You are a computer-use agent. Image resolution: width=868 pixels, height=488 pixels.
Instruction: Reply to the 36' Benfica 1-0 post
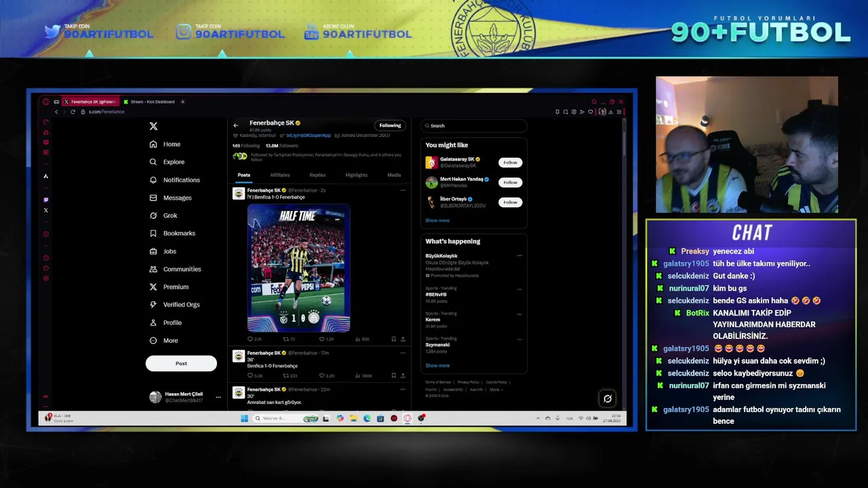tap(254, 375)
